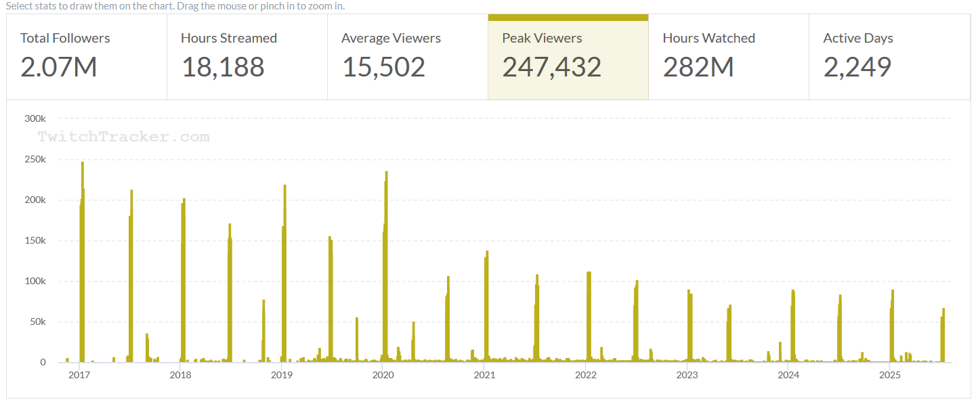The image size is (980, 404).
Task: Click the 2025 x-axis year label
Action: [889, 375]
